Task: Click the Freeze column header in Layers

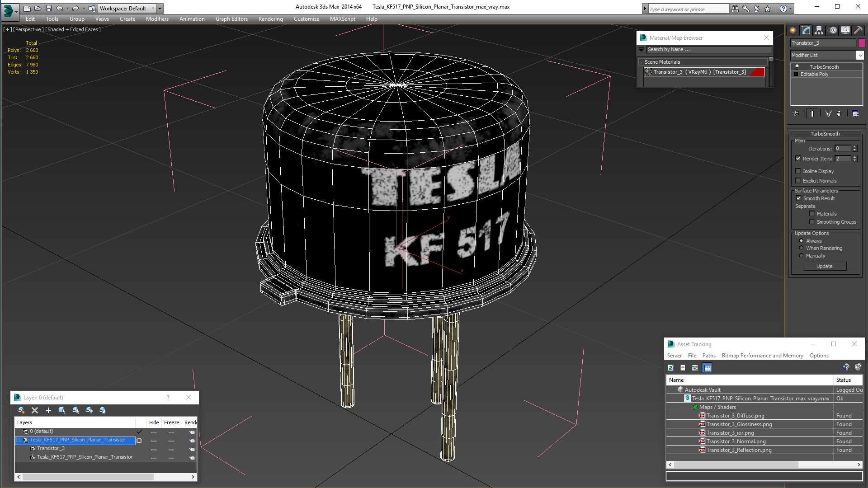Action: click(x=171, y=422)
